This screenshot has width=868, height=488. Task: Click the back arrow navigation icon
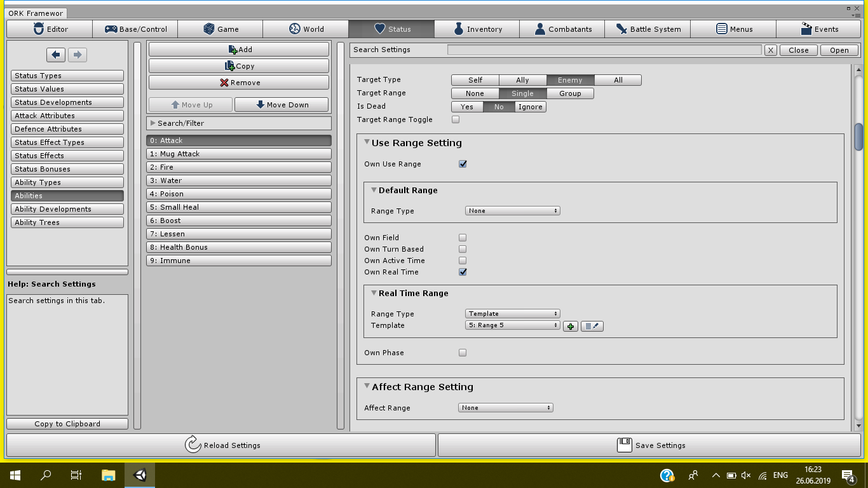56,55
